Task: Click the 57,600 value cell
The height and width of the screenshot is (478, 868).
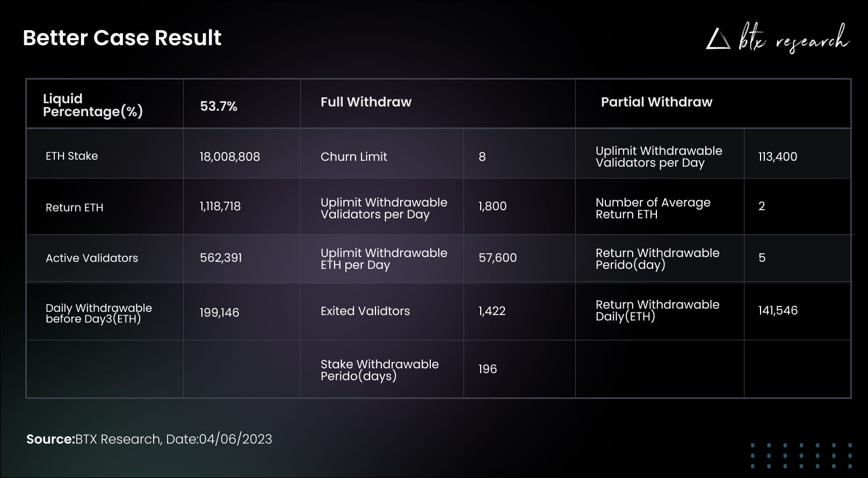Action: pyautogui.click(x=497, y=258)
